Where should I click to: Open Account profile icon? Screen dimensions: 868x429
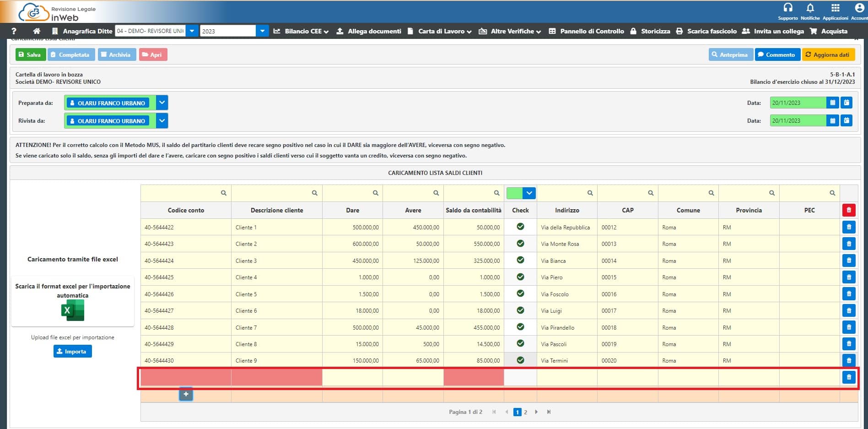tap(859, 8)
